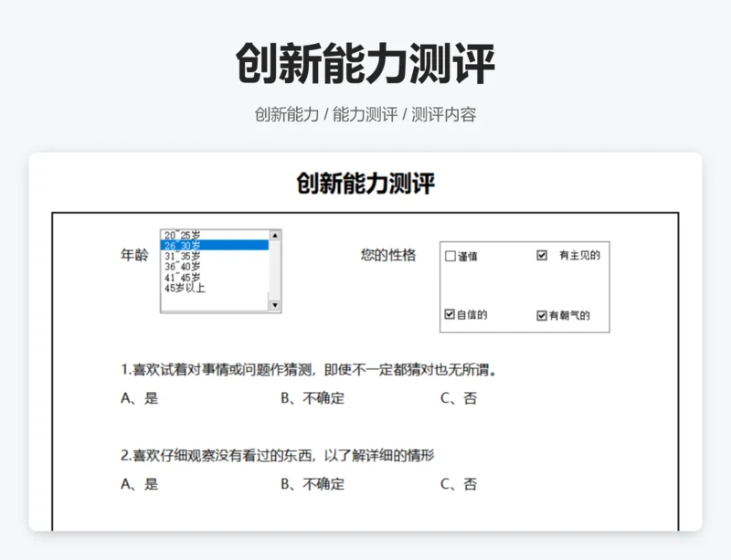The height and width of the screenshot is (560, 731).
Task: Click the age list scroll down arrow
Action: click(x=275, y=305)
